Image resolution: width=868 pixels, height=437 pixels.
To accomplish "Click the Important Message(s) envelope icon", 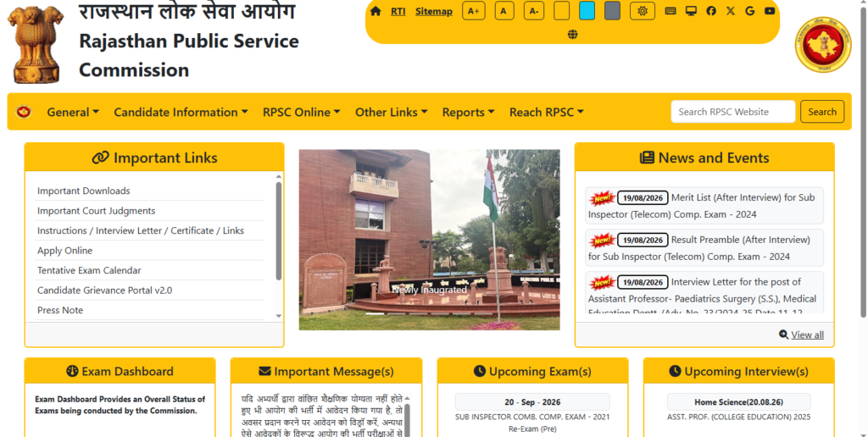I will coord(264,371).
